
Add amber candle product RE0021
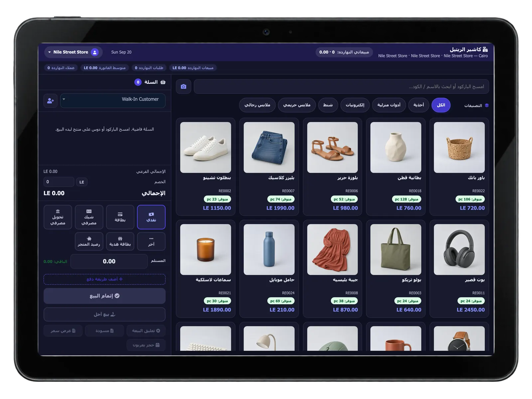tap(205, 269)
